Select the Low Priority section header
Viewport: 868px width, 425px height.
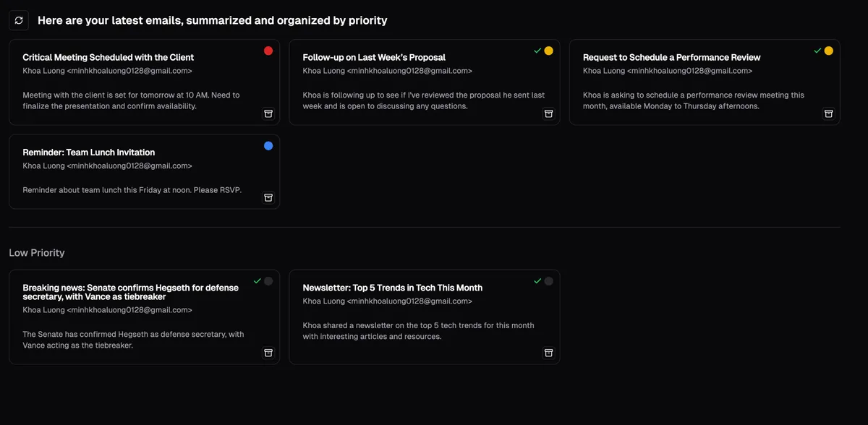[x=37, y=252]
